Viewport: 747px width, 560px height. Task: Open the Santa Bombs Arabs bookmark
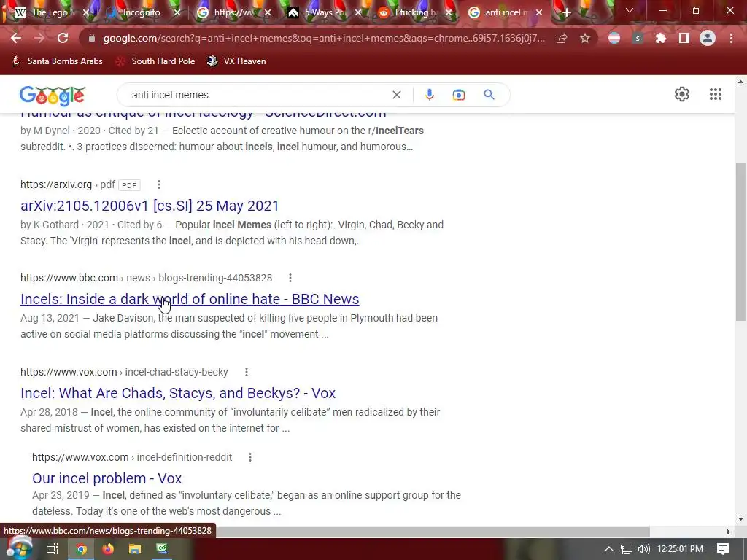tap(57, 61)
